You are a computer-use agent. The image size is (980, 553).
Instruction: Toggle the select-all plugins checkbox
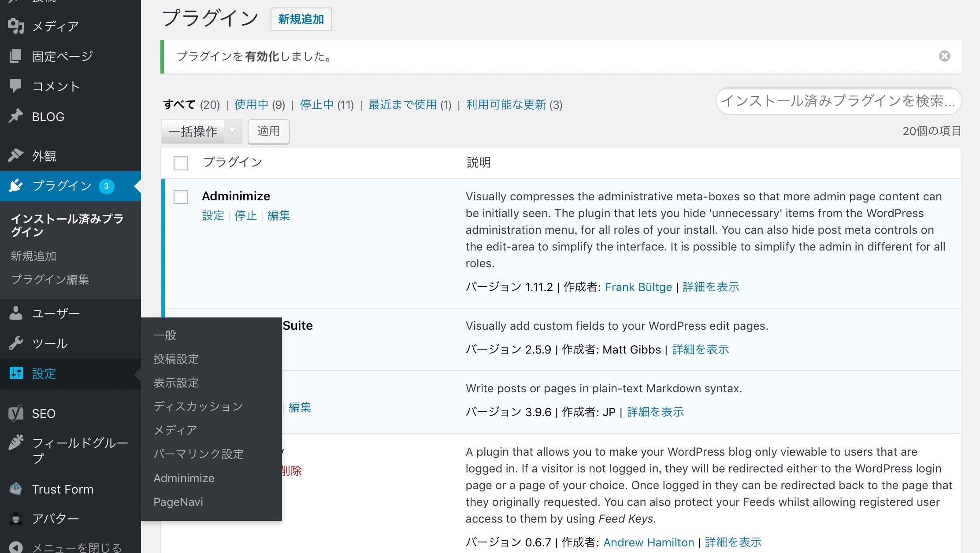(181, 163)
